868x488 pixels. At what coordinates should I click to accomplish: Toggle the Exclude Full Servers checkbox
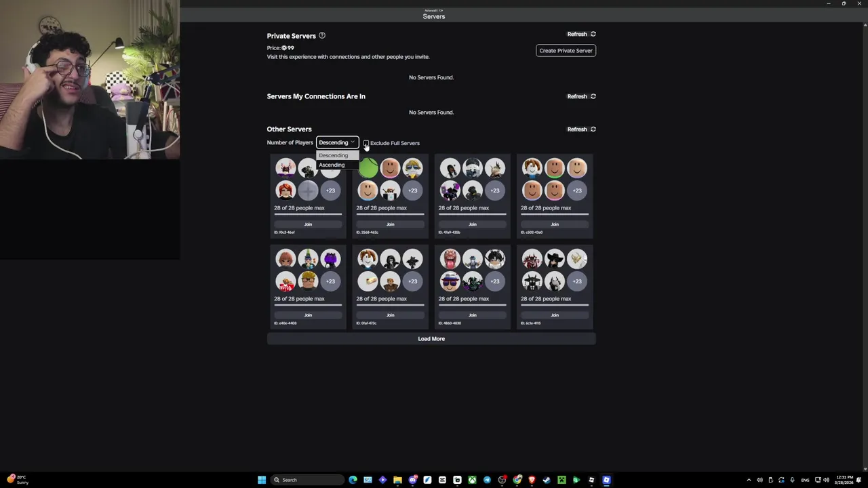pos(366,143)
